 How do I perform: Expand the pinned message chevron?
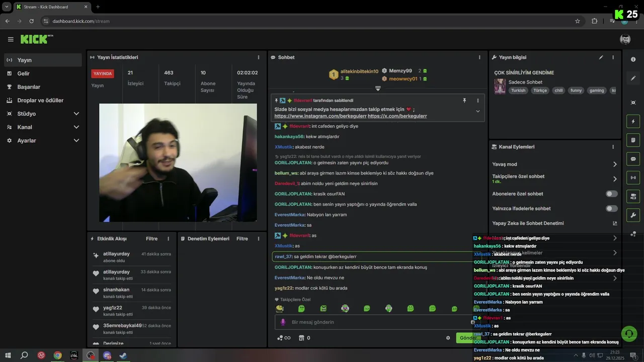click(477, 111)
